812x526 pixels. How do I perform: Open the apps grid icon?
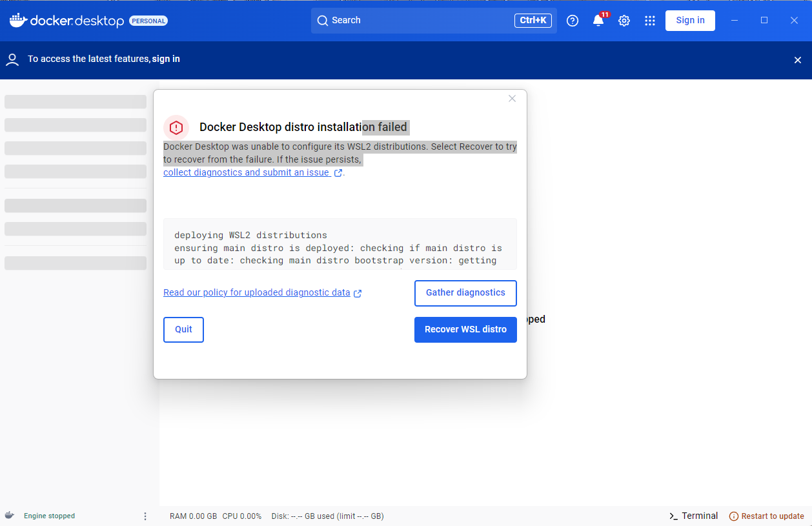coord(650,21)
